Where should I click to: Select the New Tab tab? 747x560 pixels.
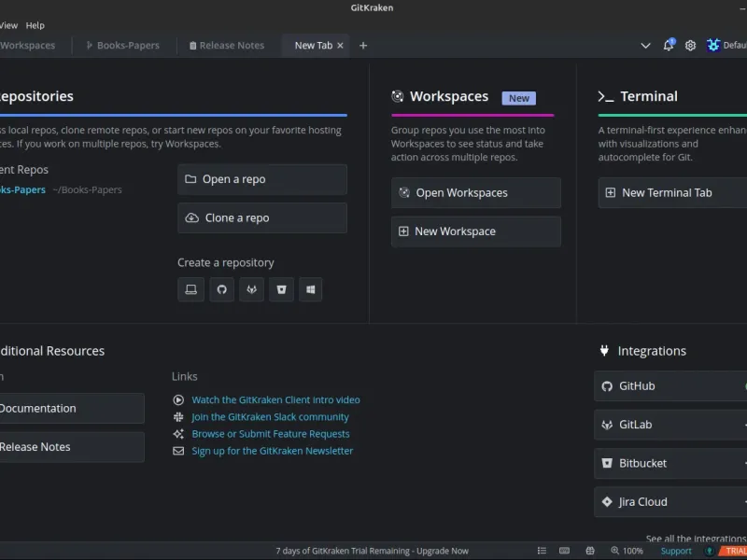point(313,45)
